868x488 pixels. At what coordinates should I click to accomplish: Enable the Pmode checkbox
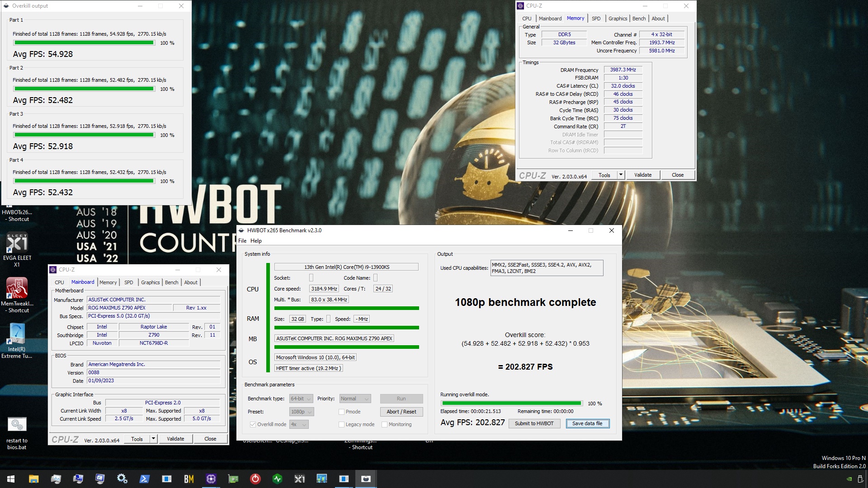pos(341,412)
